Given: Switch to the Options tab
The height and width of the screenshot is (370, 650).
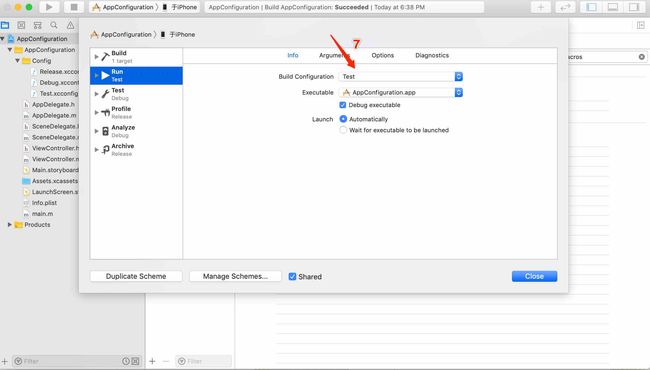Looking at the screenshot, I should (x=383, y=55).
